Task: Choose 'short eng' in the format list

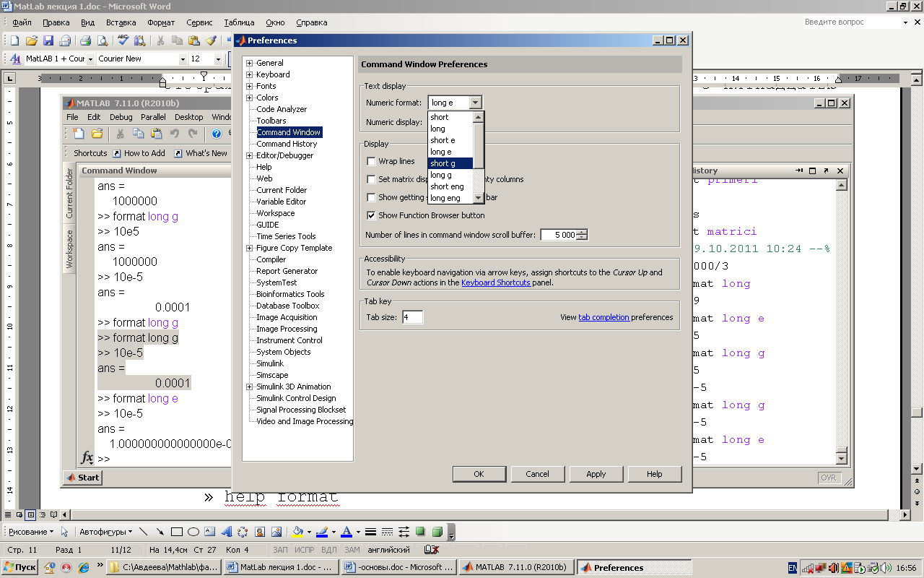Action: (x=450, y=186)
